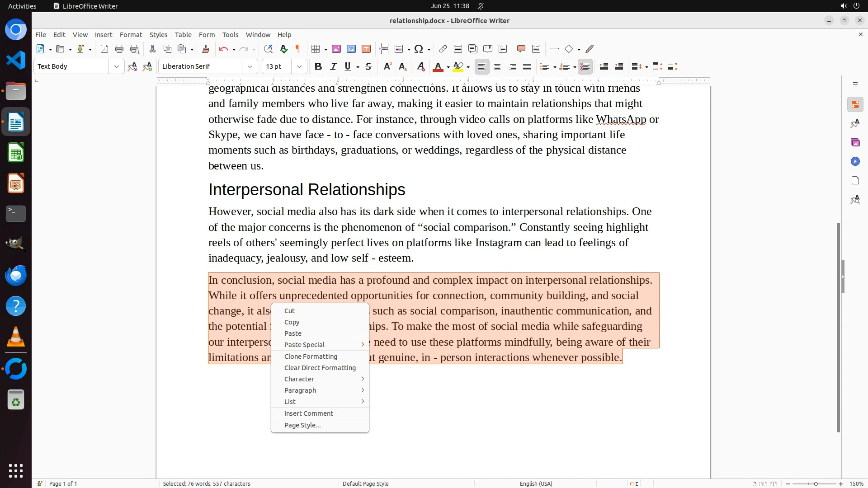Click the Export as PDF icon
This screenshot has width=868, height=488.
click(x=104, y=49)
